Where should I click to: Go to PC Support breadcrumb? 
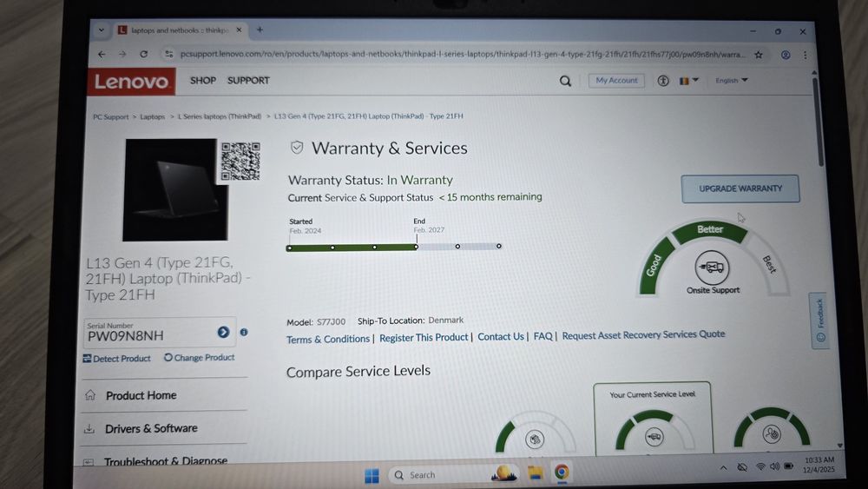110,117
